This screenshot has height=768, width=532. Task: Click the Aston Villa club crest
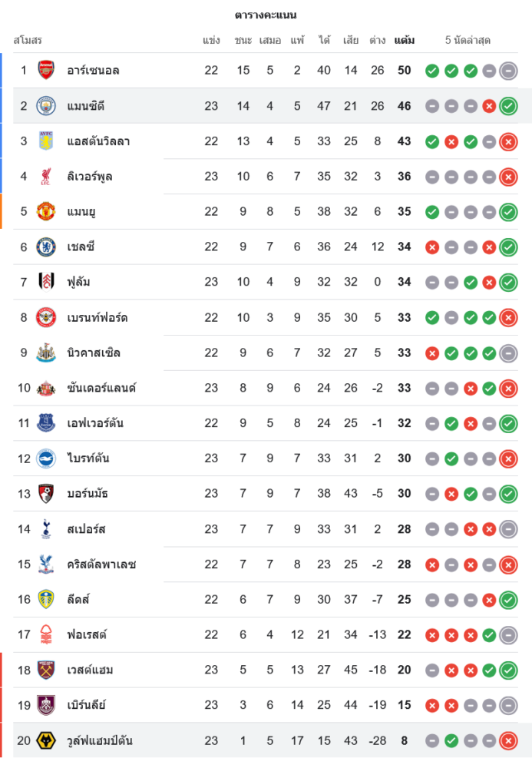point(46,141)
